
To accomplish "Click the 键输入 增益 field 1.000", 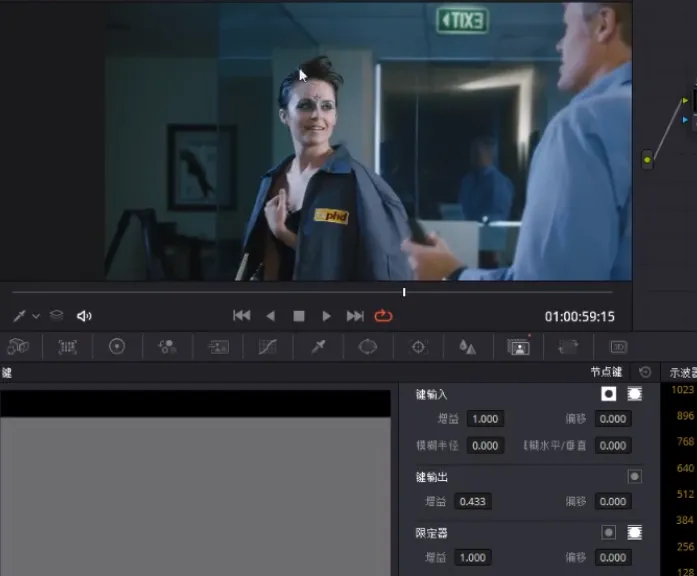I will click(485, 419).
